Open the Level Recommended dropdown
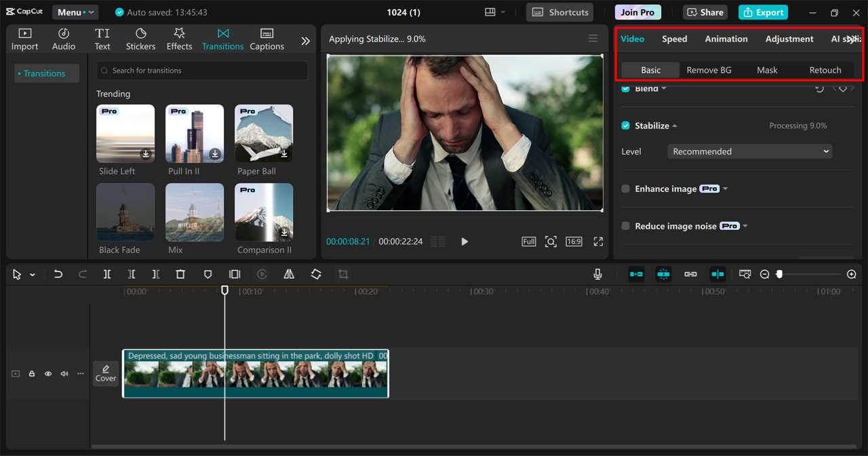 pyautogui.click(x=749, y=151)
